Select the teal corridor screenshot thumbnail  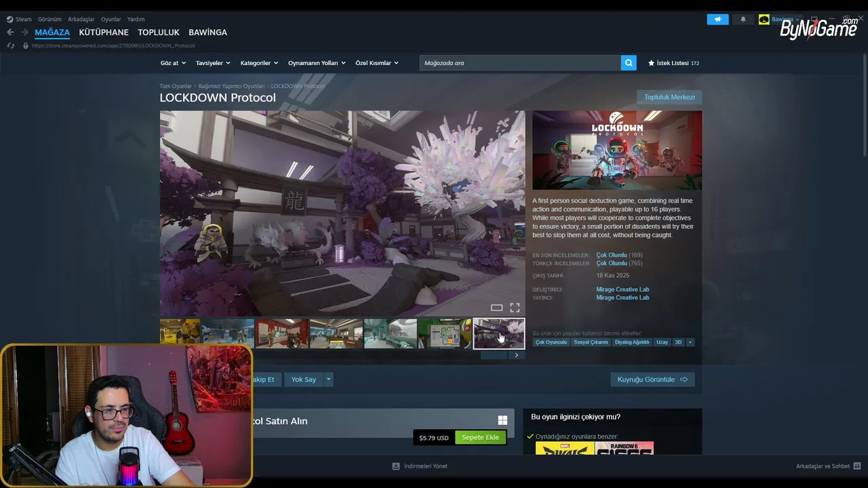tap(391, 333)
